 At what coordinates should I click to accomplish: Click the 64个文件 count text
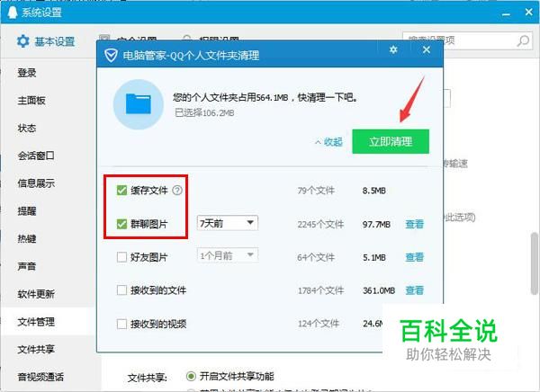316,257
